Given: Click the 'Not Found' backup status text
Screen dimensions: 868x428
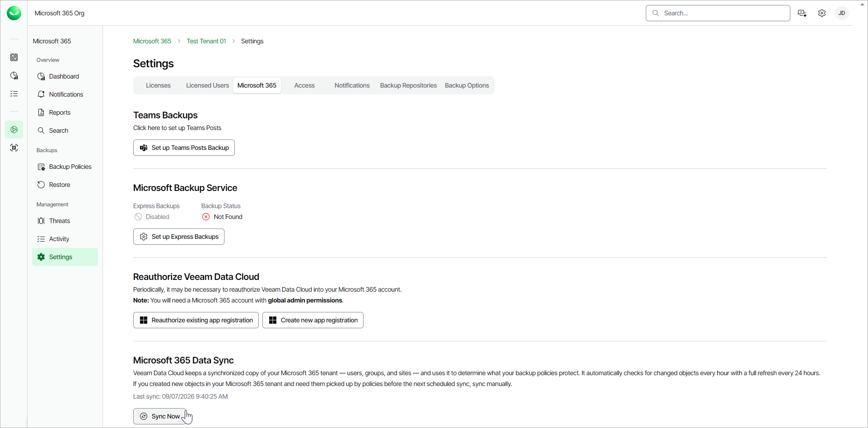Looking at the screenshot, I should [228, 217].
